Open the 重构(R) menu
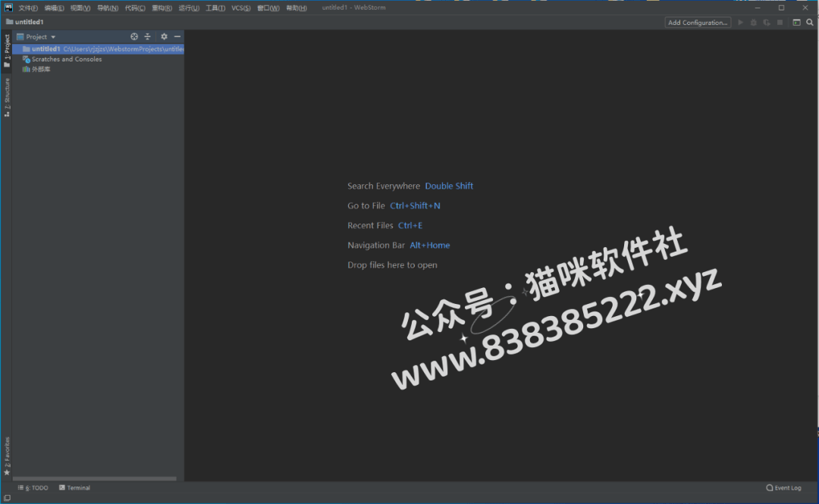This screenshot has height=504, width=819. [162, 8]
